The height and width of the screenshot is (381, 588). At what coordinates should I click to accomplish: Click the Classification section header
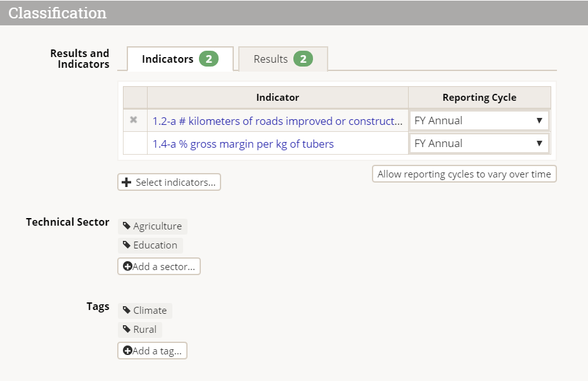pyautogui.click(x=58, y=13)
